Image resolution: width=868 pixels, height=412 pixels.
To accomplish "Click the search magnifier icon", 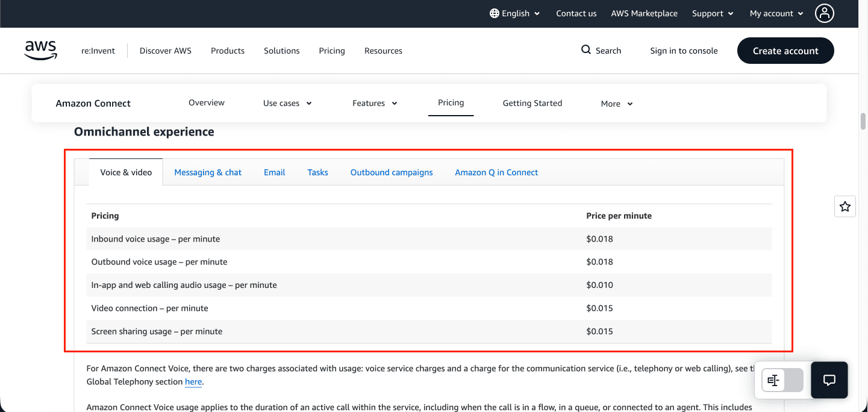I will [x=586, y=50].
